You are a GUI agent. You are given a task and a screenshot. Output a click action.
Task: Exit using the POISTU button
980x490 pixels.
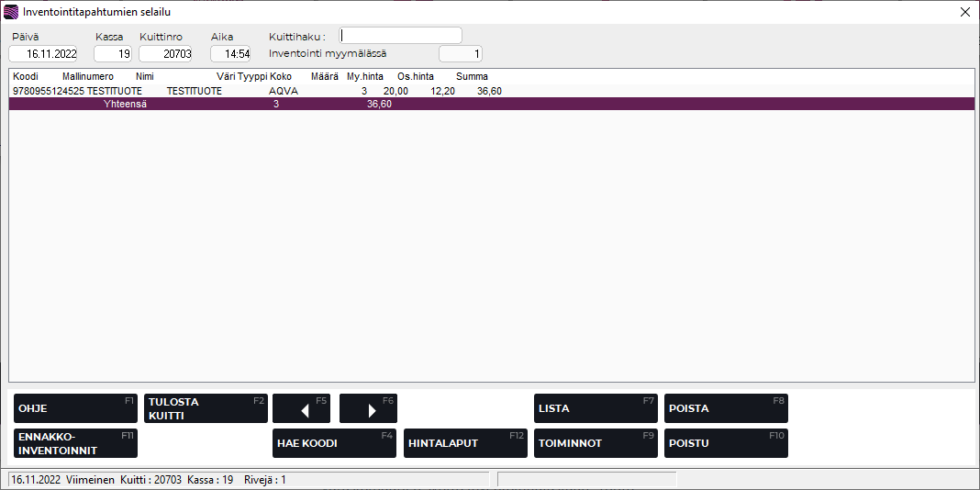[726, 443]
